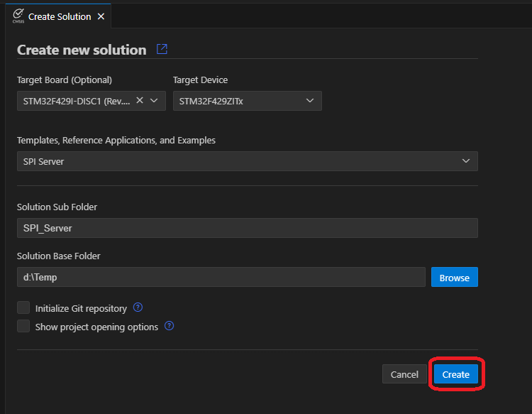
Task: Open the documentation link icon beside the heading
Action: pyautogui.click(x=162, y=49)
